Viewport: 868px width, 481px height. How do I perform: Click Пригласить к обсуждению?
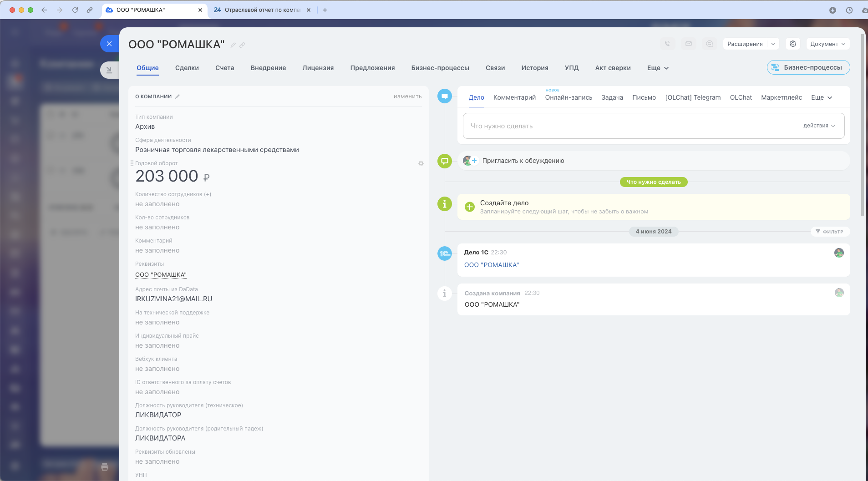coord(523,161)
